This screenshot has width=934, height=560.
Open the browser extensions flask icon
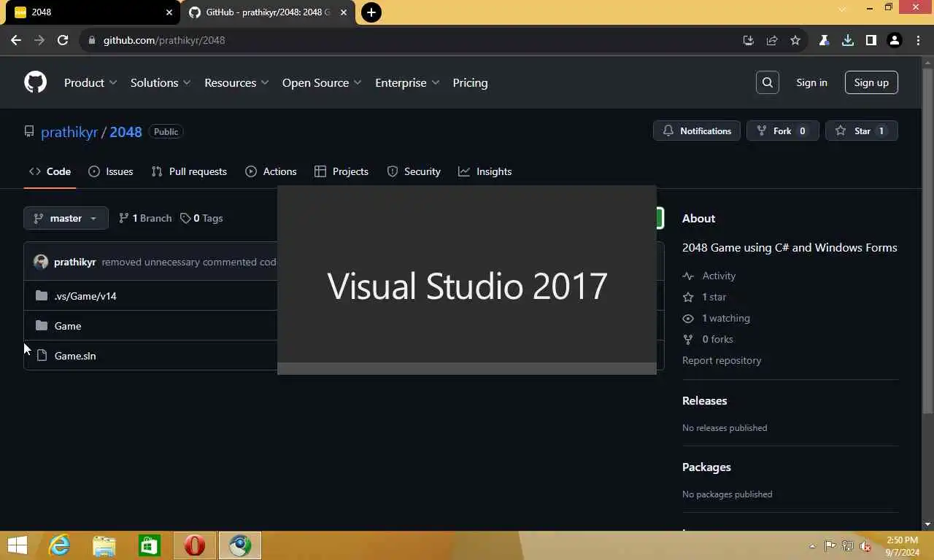(x=824, y=40)
